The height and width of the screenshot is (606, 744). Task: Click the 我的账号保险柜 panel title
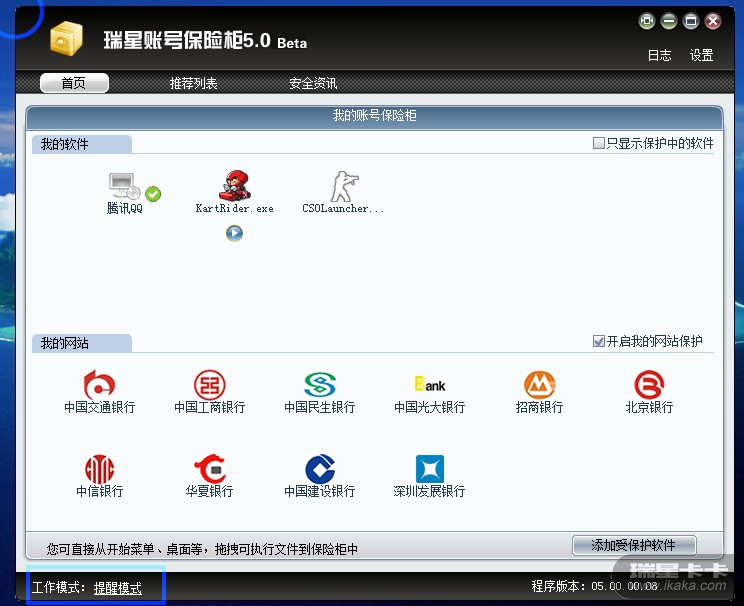coord(374,115)
